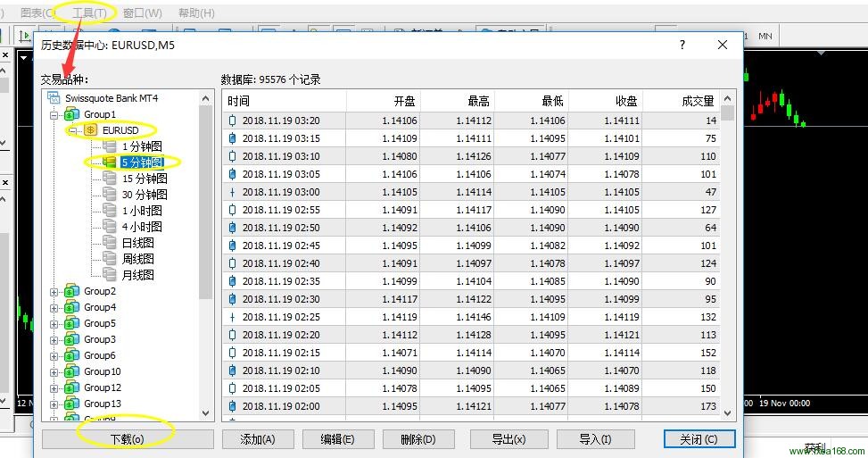Click the 导入(I) import button
This screenshot has width=868, height=458.
[x=595, y=439]
